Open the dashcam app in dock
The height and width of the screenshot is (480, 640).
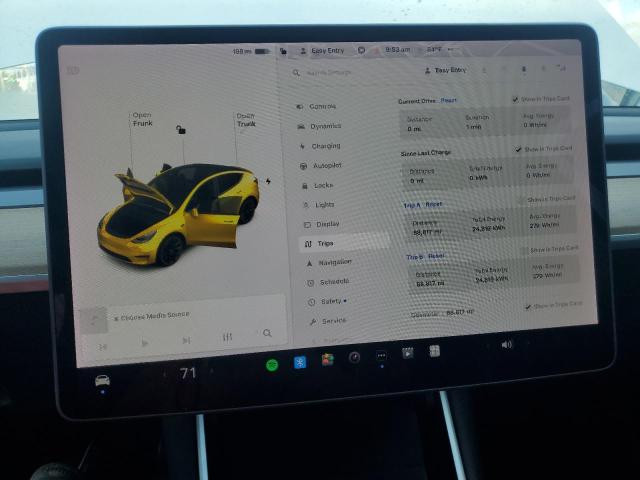click(x=354, y=358)
